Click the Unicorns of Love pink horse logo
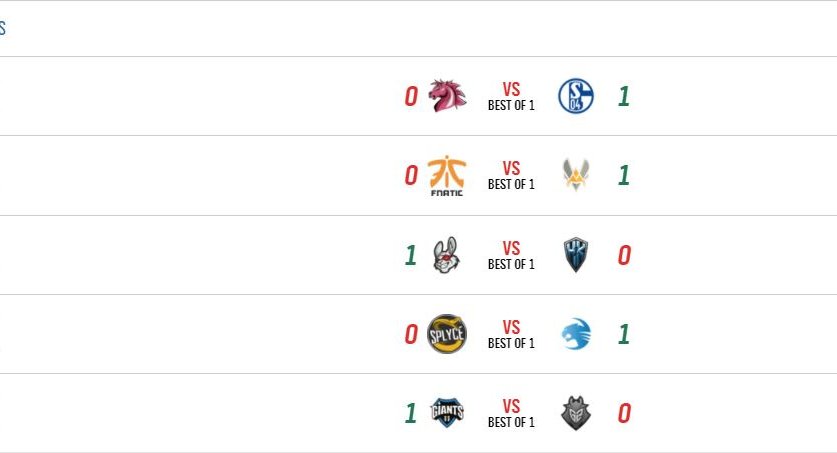Viewport: 837px width, 453px height. pyautogui.click(x=447, y=96)
